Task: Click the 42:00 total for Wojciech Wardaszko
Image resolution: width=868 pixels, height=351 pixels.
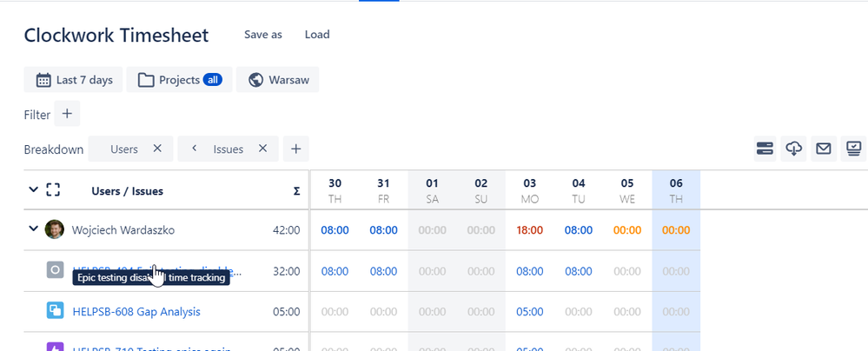Action: 287,229
